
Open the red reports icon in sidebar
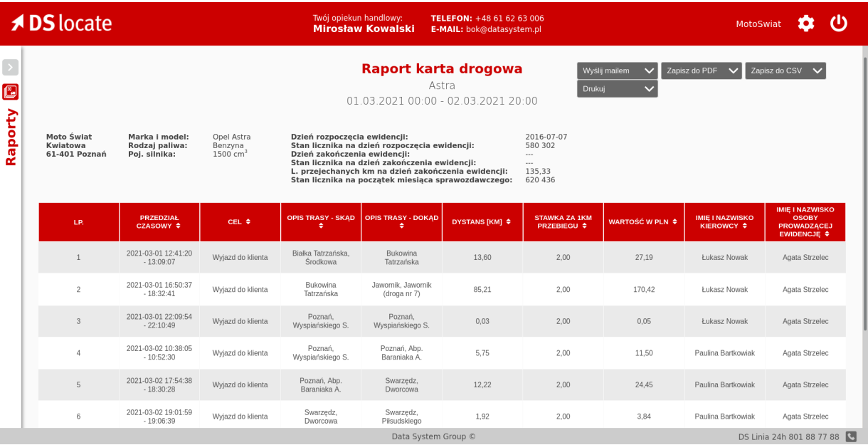tap(10, 92)
